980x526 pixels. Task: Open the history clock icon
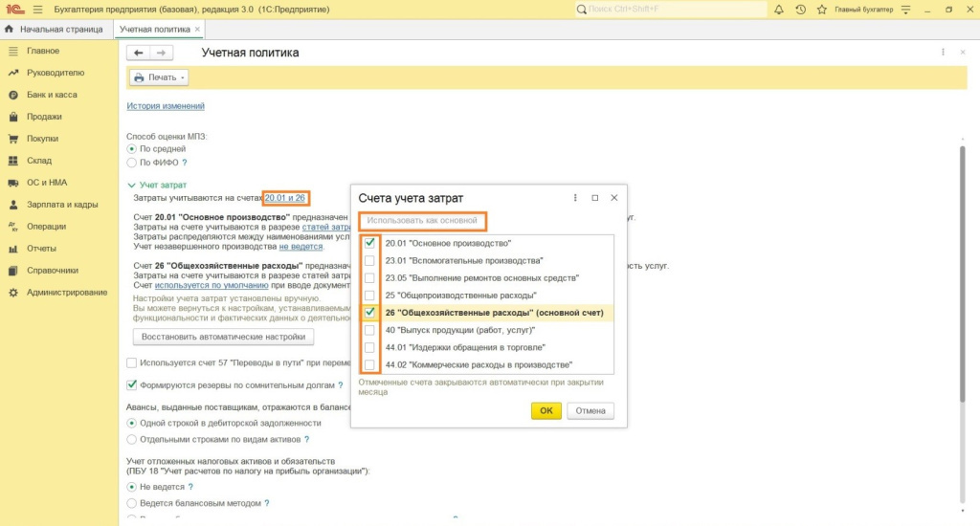tap(800, 10)
